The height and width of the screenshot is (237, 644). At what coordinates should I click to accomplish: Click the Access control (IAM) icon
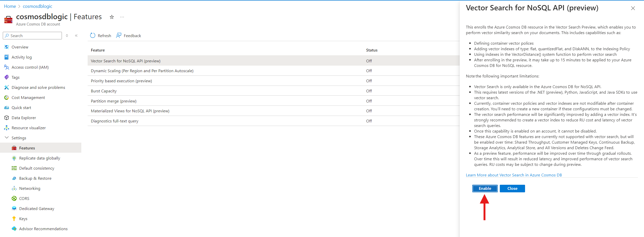coord(7,67)
